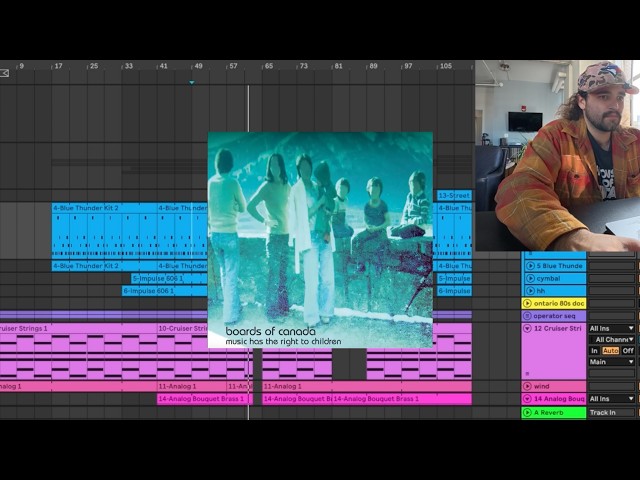Set monitor to Off
640x480 pixels.
[x=628, y=351]
